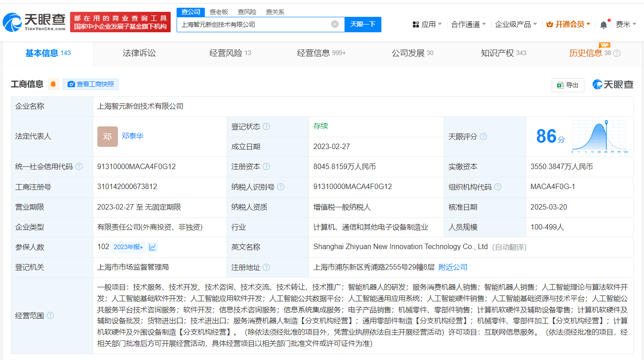Click the apps grid icon beside 应用
The width and height of the screenshot is (644, 360).
click(x=416, y=24)
